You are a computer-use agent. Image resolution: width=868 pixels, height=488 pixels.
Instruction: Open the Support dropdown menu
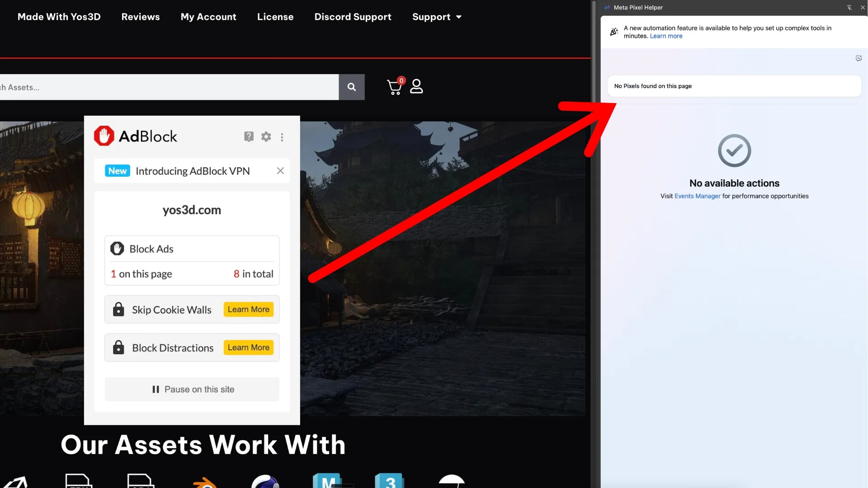437,17
